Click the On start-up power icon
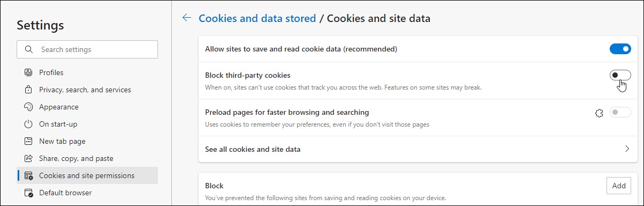This screenshot has height=206, width=644. click(29, 124)
